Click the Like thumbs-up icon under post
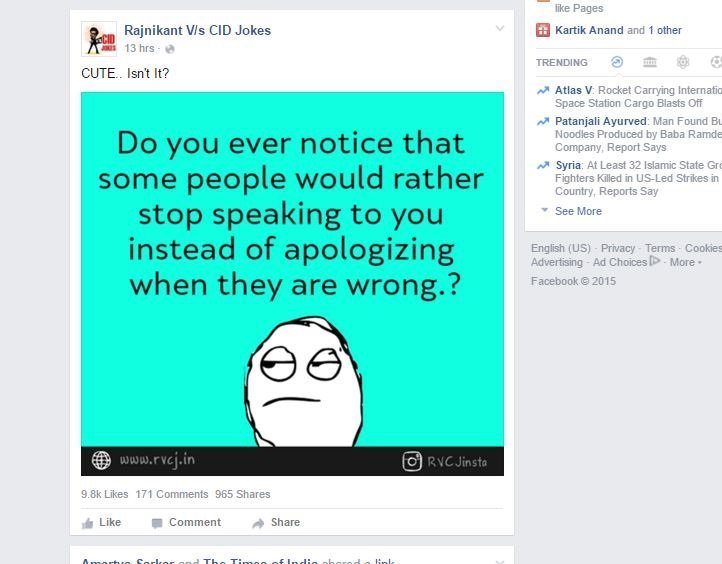This screenshot has width=722, height=564. tap(87, 523)
